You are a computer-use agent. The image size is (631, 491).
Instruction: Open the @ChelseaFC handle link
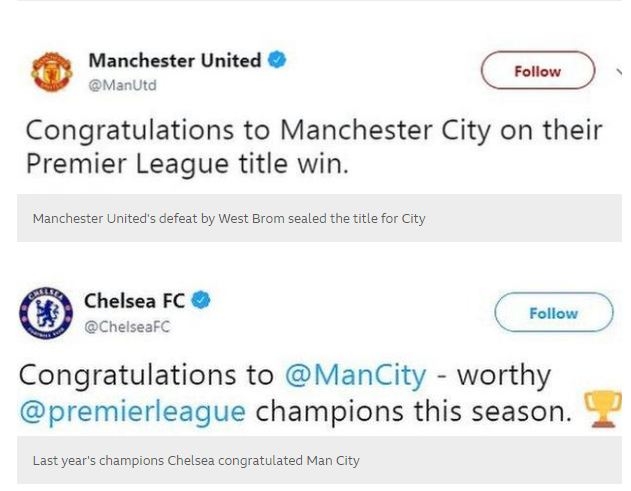tap(126, 326)
